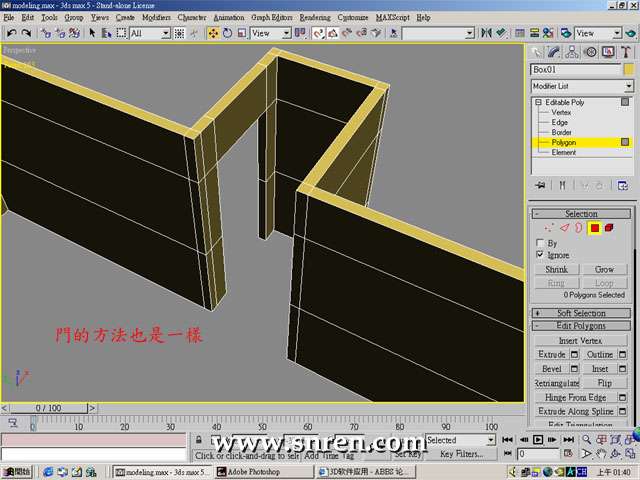Open the MAXScript menu
The height and width of the screenshot is (480, 640).
(393, 18)
